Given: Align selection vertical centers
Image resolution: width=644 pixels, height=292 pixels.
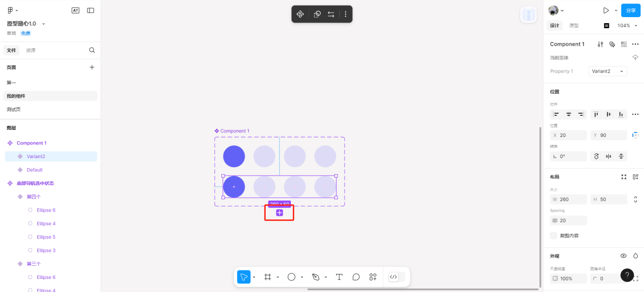Looking at the screenshot, I should pyautogui.click(x=609, y=114).
